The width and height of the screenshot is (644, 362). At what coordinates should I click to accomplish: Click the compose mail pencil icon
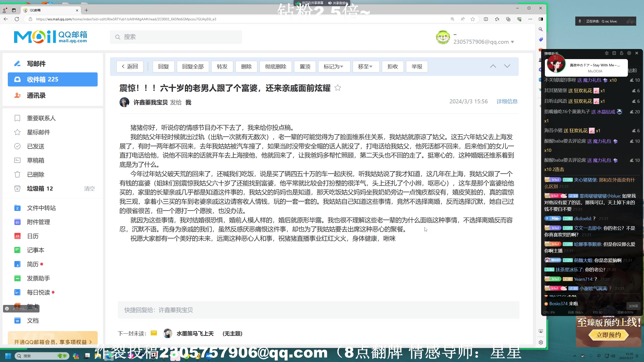[17, 64]
